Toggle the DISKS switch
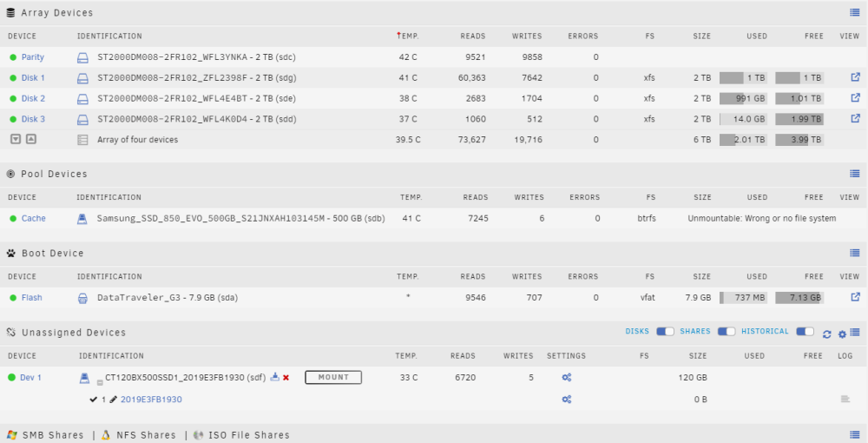The image size is (868, 443). tap(665, 331)
